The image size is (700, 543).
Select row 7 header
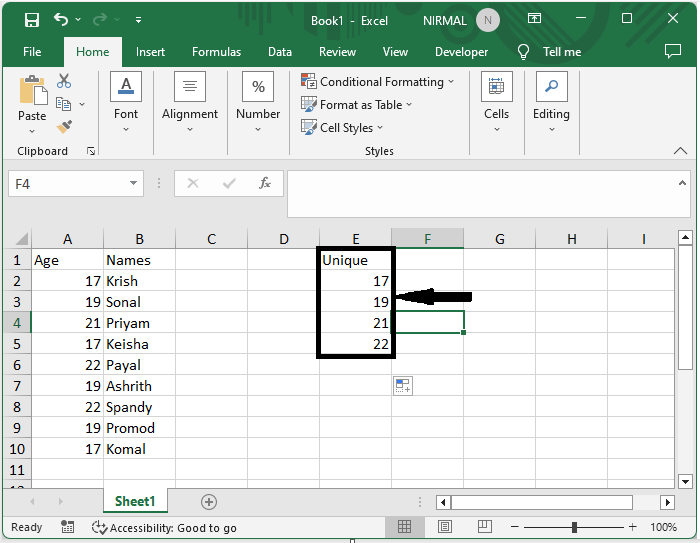(17, 385)
